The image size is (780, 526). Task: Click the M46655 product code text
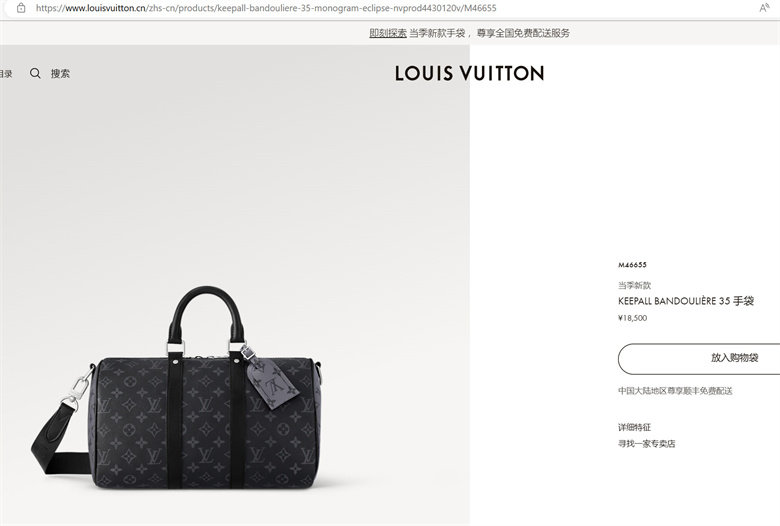(x=632, y=265)
